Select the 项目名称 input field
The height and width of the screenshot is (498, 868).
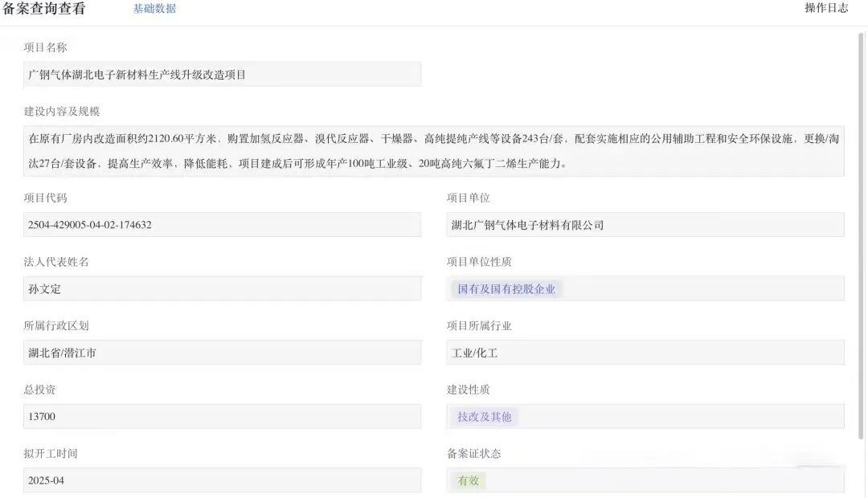pos(222,74)
